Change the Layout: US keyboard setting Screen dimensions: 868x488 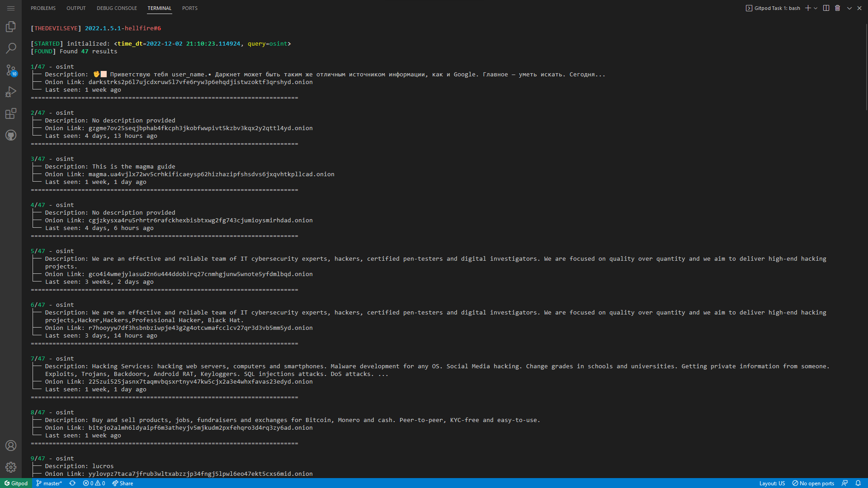point(772,483)
